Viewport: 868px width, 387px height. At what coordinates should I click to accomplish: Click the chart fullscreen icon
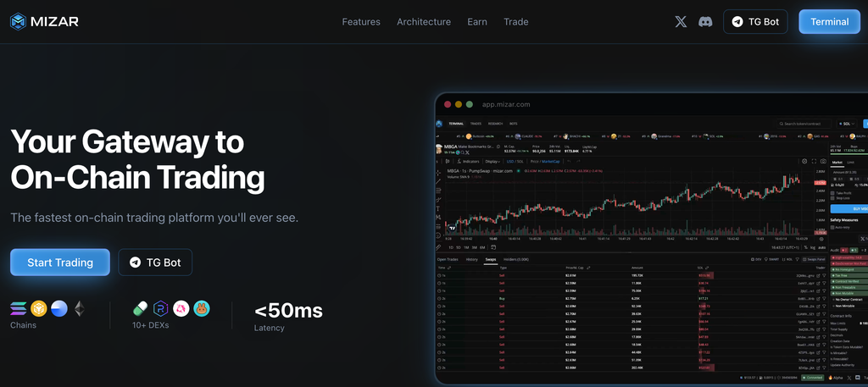tap(814, 161)
